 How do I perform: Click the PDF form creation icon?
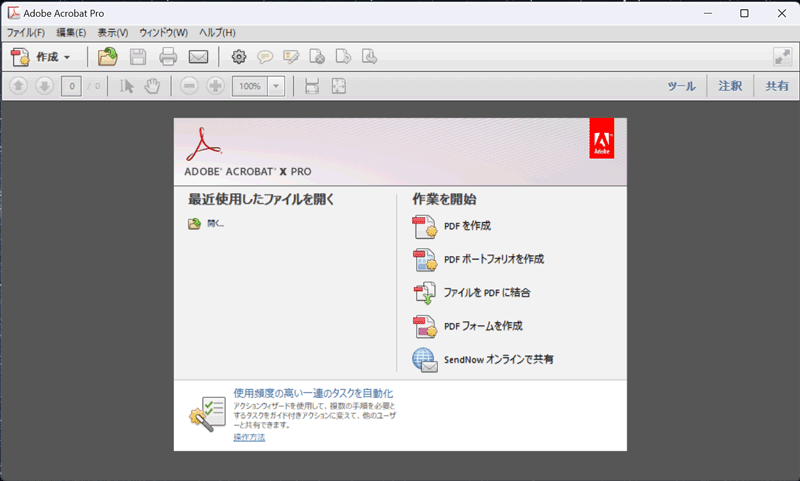(425, 326)
